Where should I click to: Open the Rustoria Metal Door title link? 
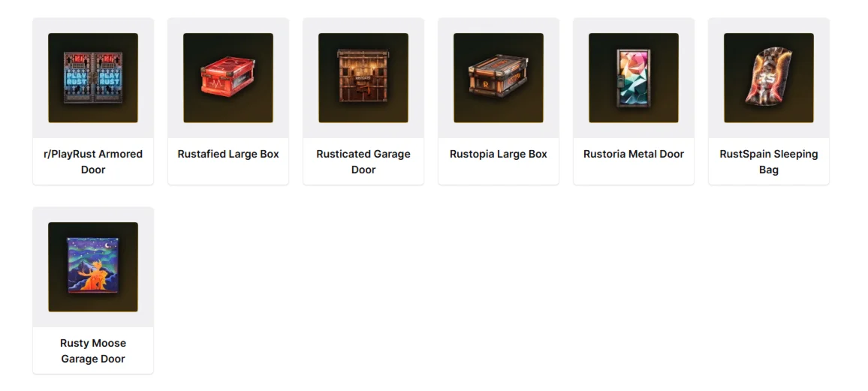pos(633,154)
